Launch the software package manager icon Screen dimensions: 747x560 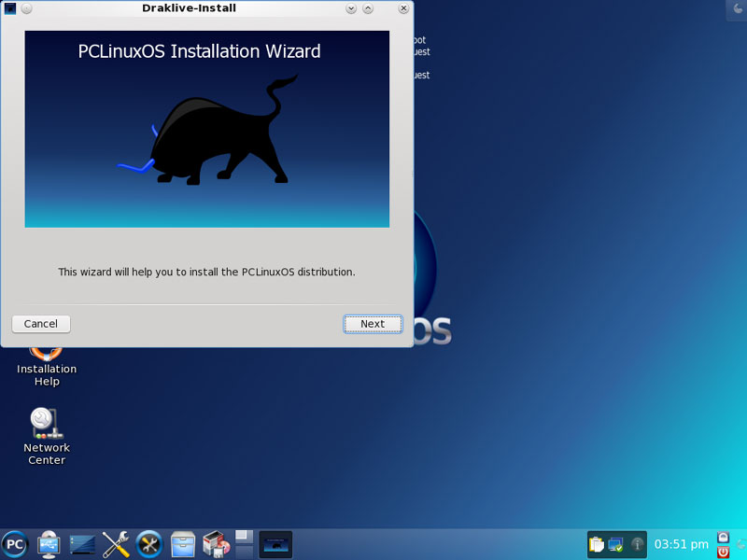pyautogui.click(x=217, y=544)
